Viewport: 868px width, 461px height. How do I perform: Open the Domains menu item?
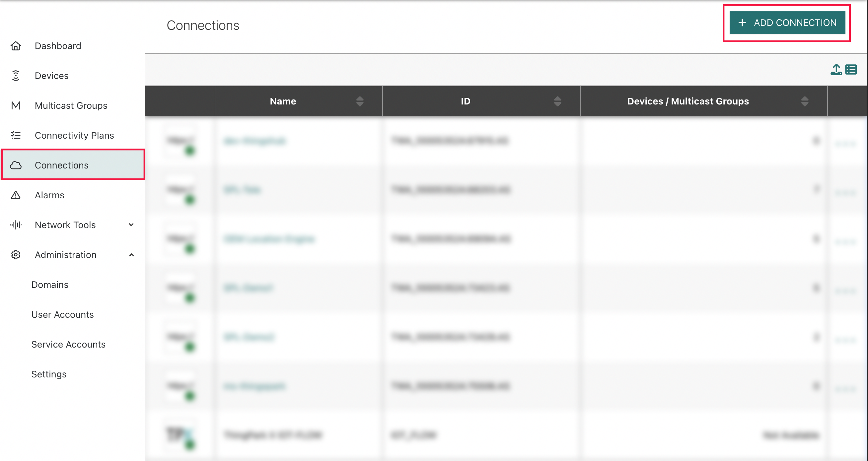coord(50,285)
